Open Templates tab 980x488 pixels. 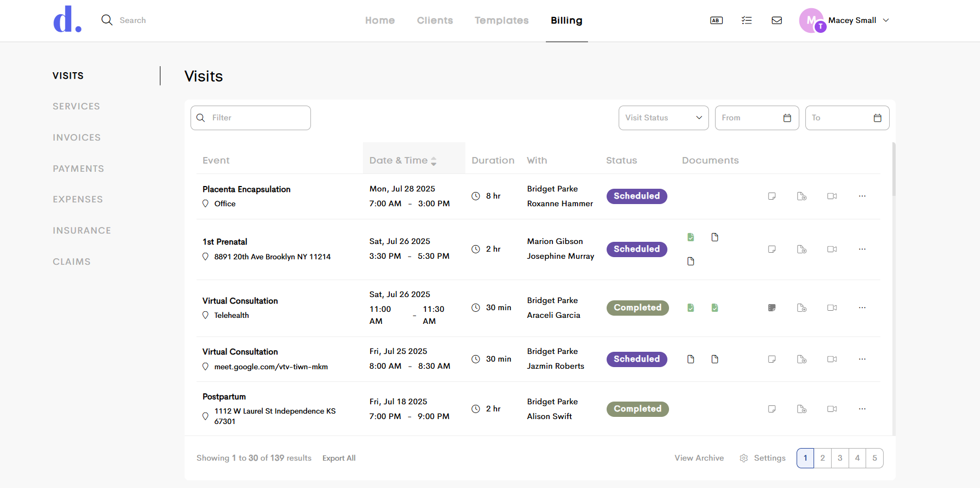(x=501, y=20)
